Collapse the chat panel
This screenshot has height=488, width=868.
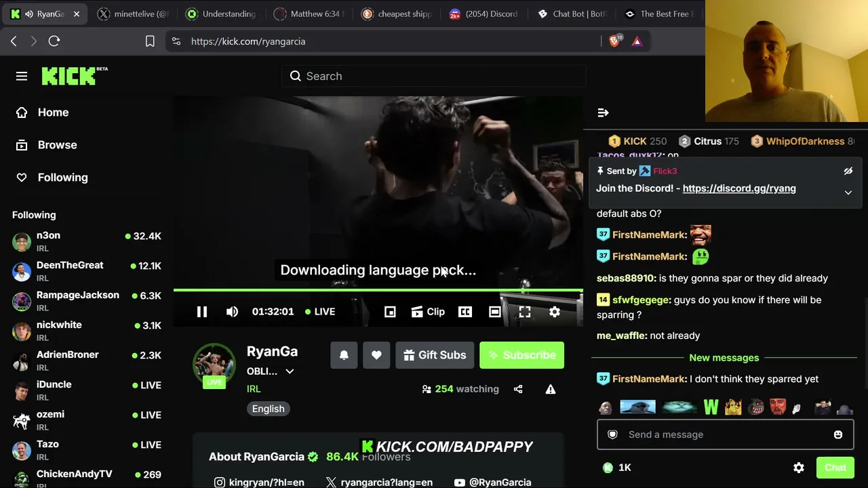click(604, 113)
